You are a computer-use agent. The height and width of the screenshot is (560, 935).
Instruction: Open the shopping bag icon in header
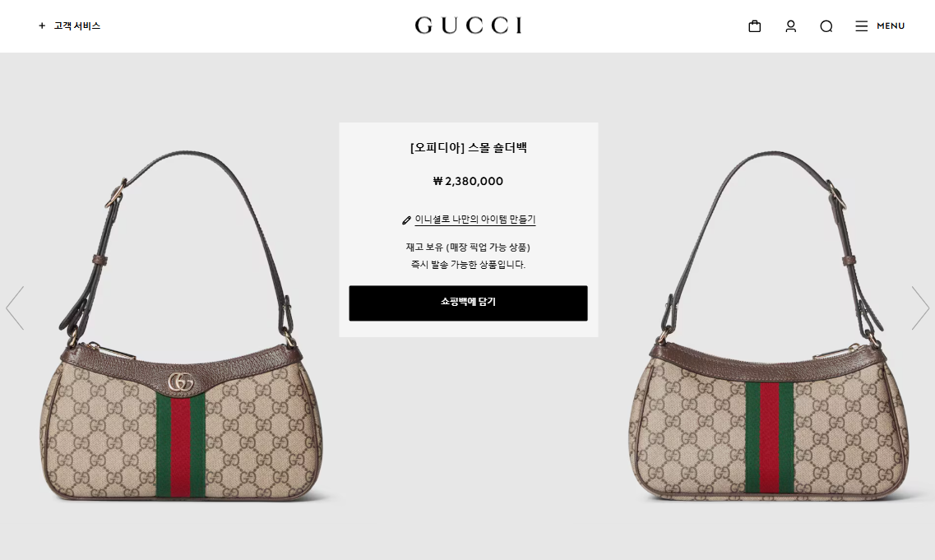click(x=754, y=26)
